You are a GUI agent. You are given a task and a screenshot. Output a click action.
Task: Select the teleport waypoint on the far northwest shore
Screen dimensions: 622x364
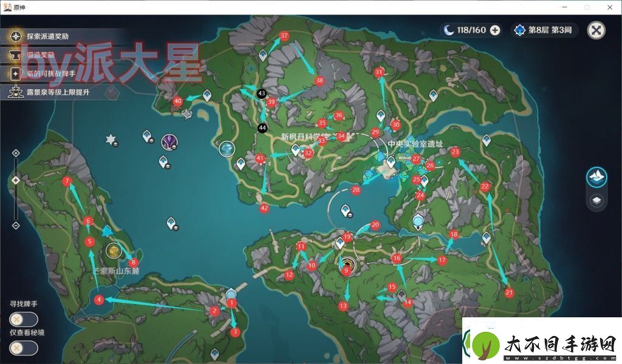point(207,95)
